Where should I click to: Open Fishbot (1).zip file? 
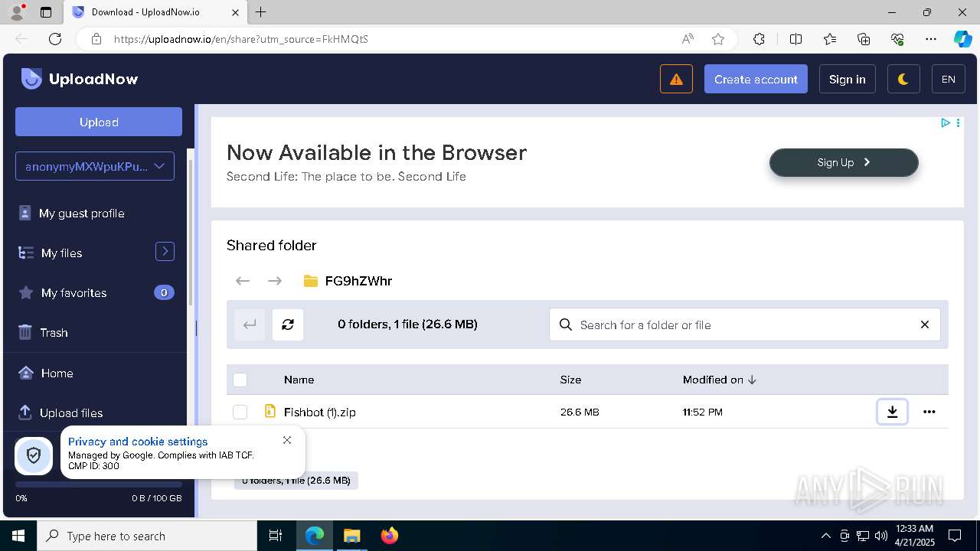[319, 412]
